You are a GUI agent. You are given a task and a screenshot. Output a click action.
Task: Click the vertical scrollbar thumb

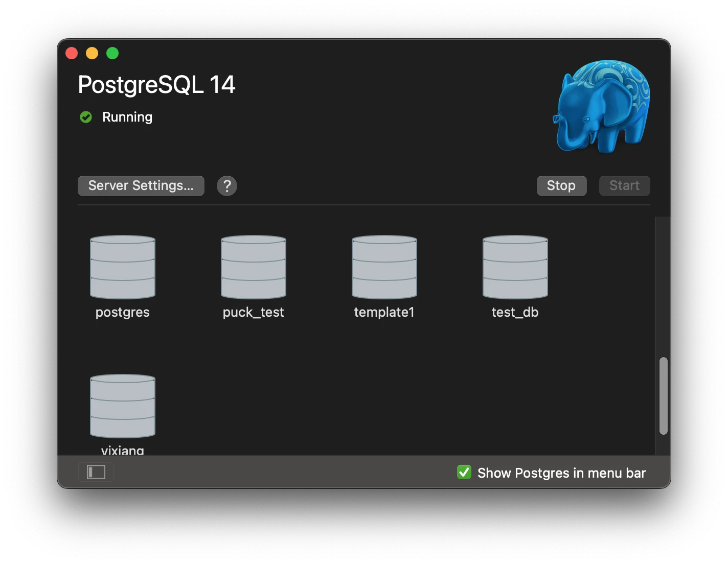pyautogui.click(x=664, y=396)
